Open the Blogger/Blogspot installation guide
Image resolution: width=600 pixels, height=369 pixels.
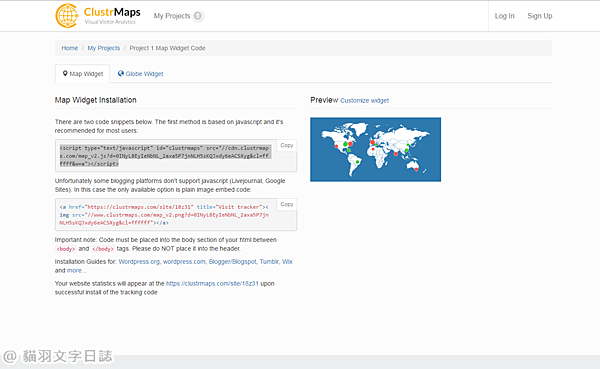(233, 262)
